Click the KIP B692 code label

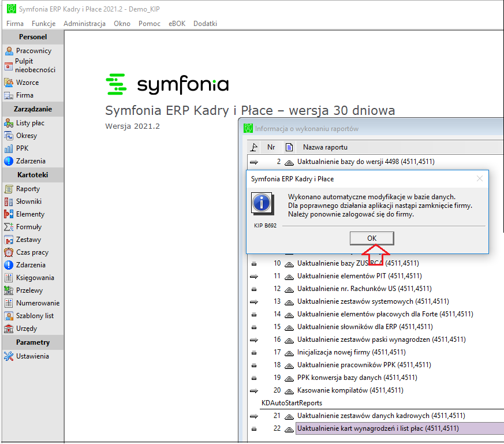265,226
